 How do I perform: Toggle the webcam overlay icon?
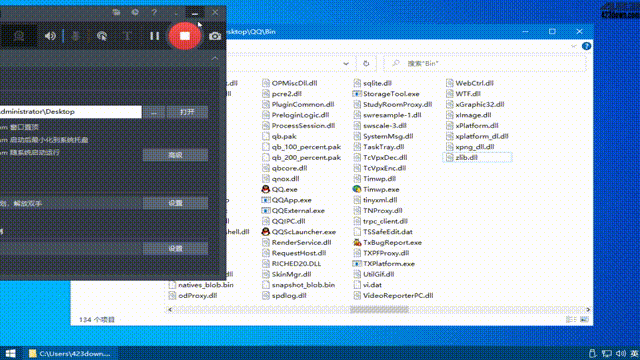coord(19,36)
